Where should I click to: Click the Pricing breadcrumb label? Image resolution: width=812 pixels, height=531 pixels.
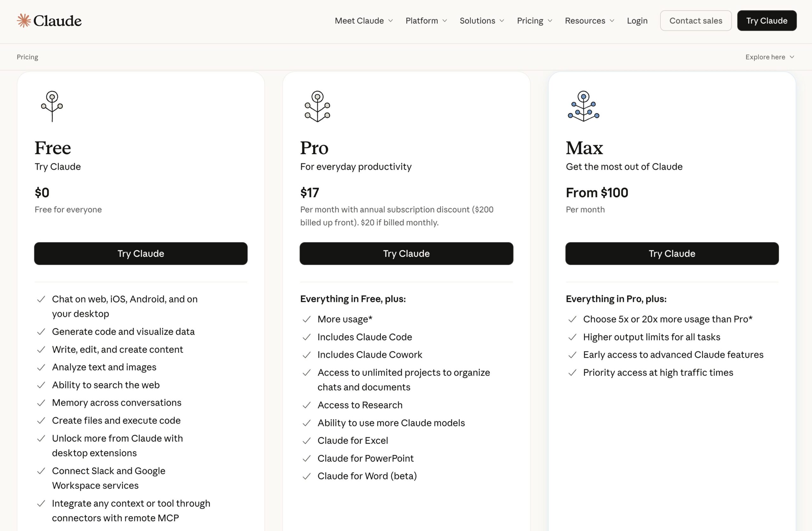(27, 57)
